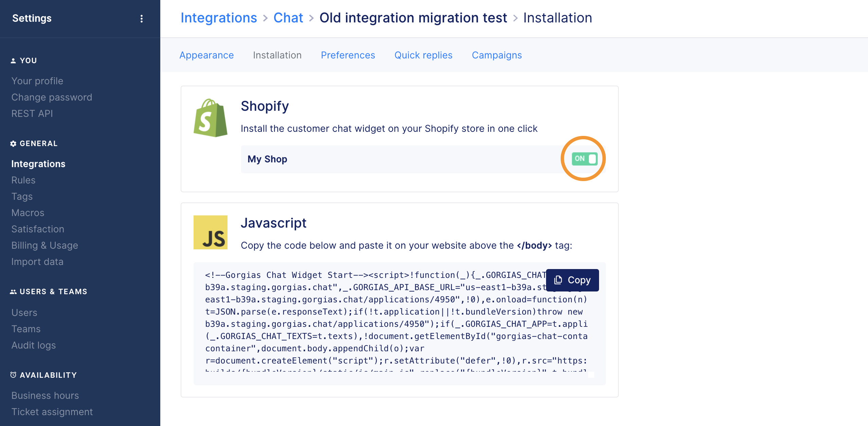Click the person icon beside YOU
This screenshot has height=426, width=868.
pos(13,61)
